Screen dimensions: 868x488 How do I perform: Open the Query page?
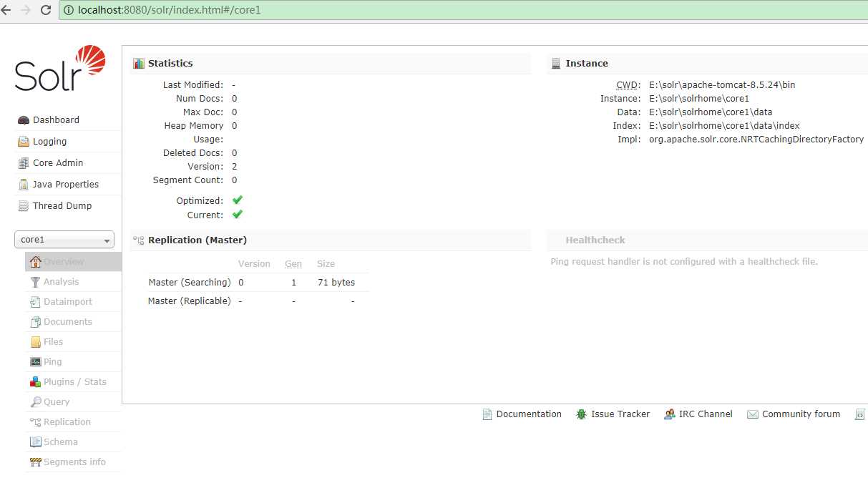[x=73, y=402]
